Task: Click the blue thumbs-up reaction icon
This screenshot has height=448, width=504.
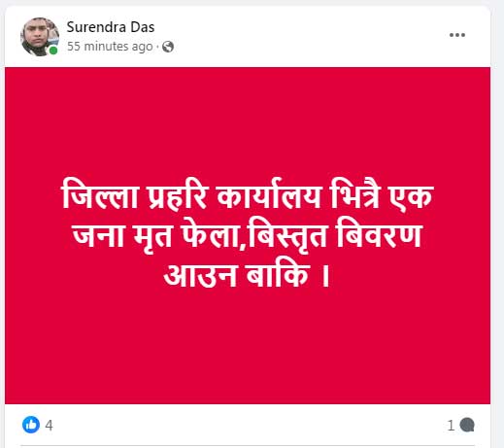Action: pos(31,425)
